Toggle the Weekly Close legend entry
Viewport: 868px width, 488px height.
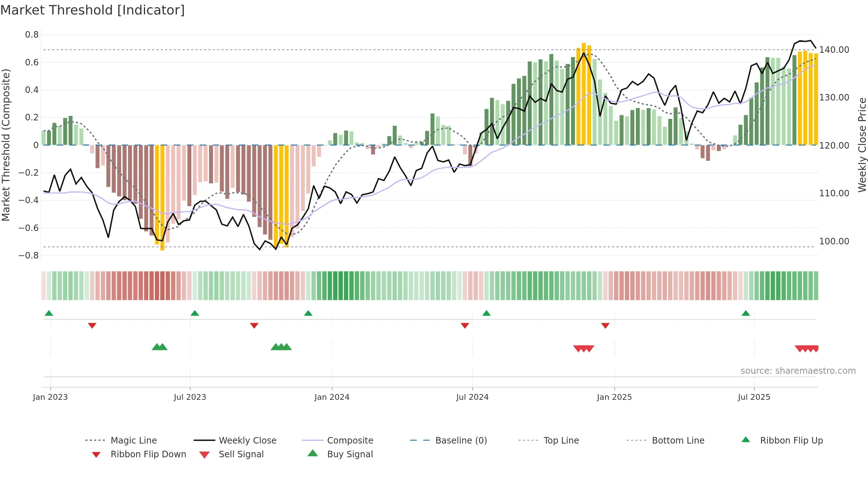[235, 440]
